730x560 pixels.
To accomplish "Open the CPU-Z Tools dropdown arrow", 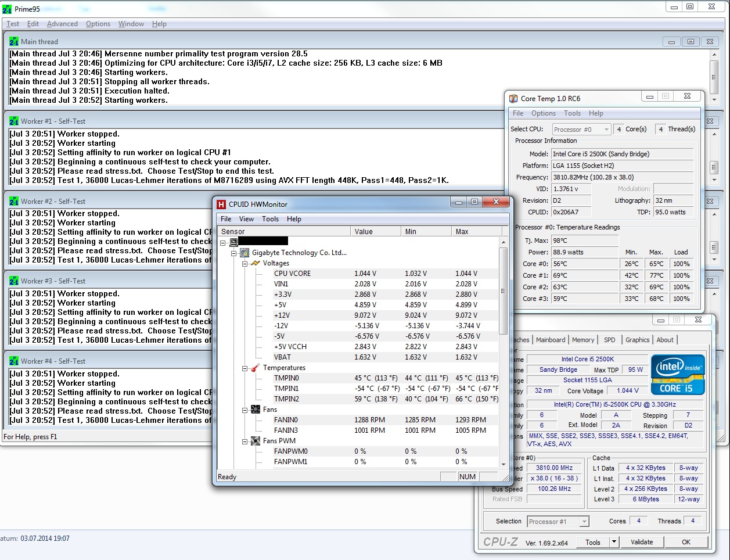I will [614, 542].
